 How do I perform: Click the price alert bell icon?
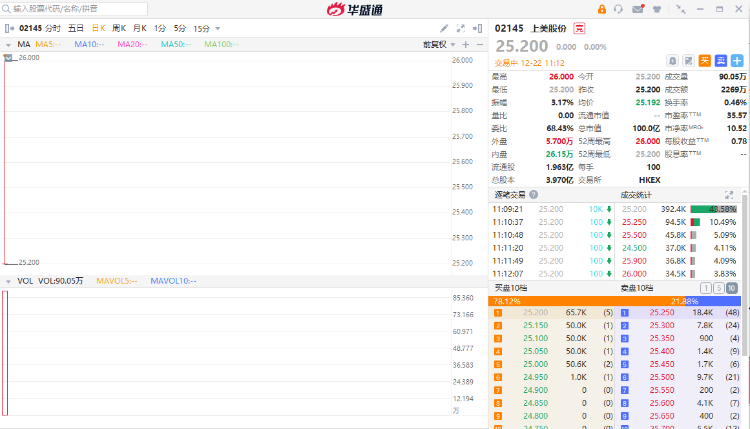[x=673, y=61]
